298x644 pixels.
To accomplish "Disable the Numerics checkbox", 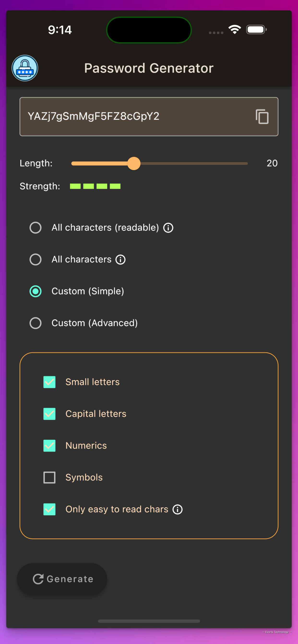I will [x=49, y=445].
